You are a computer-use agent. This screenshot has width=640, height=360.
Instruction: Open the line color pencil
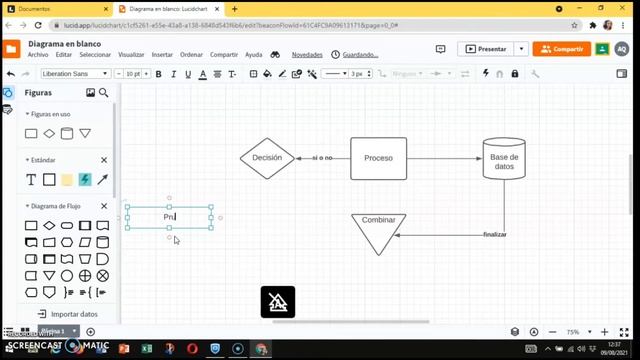pos(282,74)
